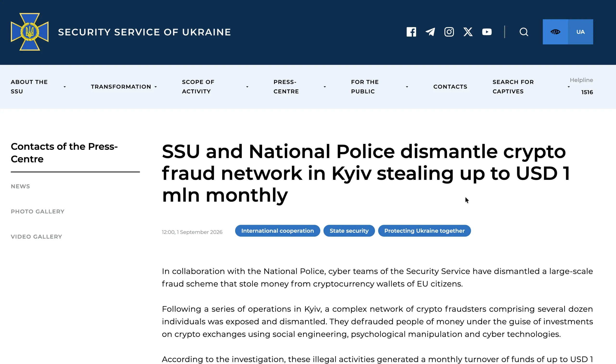Click the International cooperation tag
The image size is (616, 364).
click(x=277, y=231)
